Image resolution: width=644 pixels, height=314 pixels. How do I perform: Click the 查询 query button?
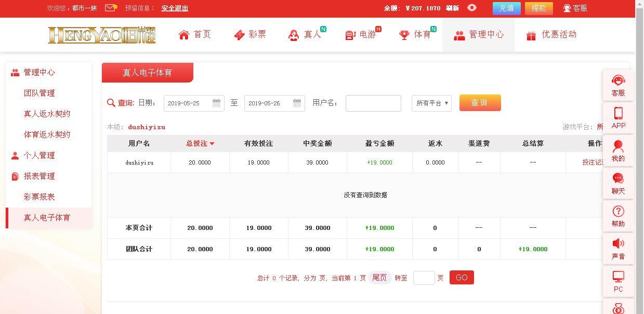coord(480,103)
